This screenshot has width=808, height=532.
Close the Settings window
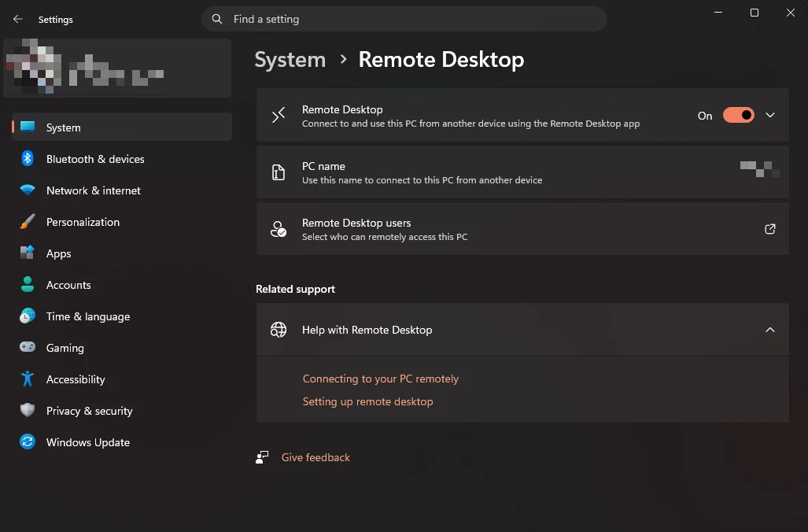(791, 13)
